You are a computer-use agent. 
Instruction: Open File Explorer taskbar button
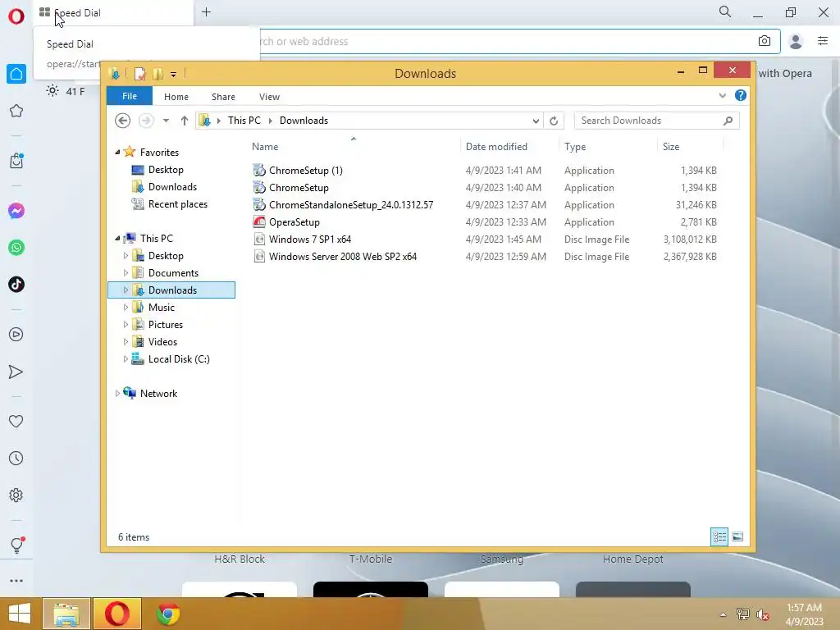66,614
